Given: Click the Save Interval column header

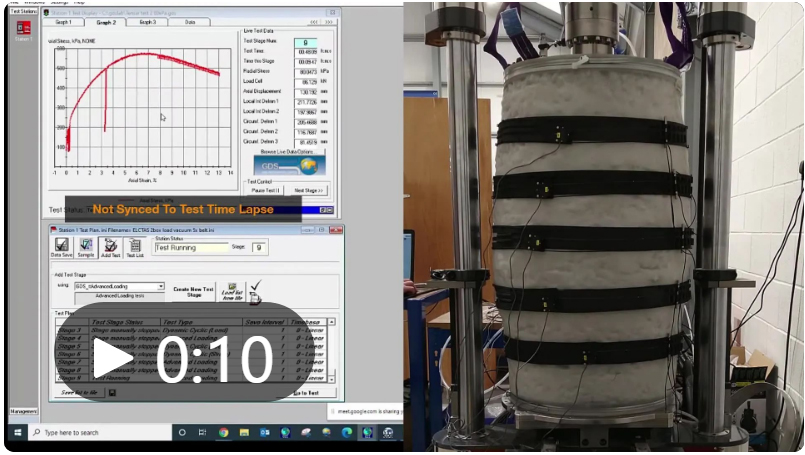Looking at the screenshot, I should (x=264, y=322).
